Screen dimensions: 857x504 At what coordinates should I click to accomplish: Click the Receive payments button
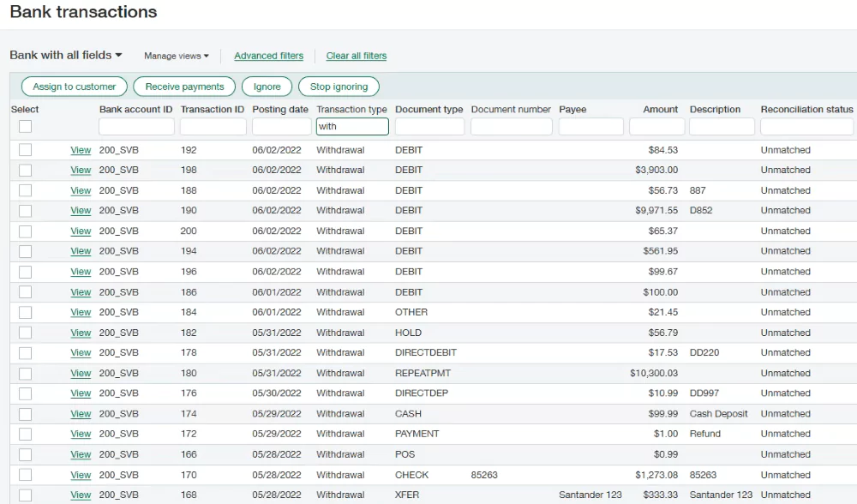tap(184, 87)
